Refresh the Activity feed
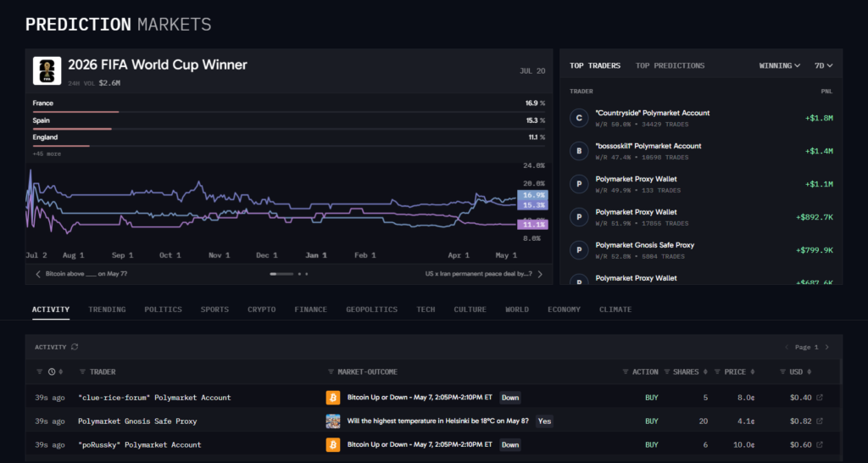868x463 pixels. pos(75,347)
